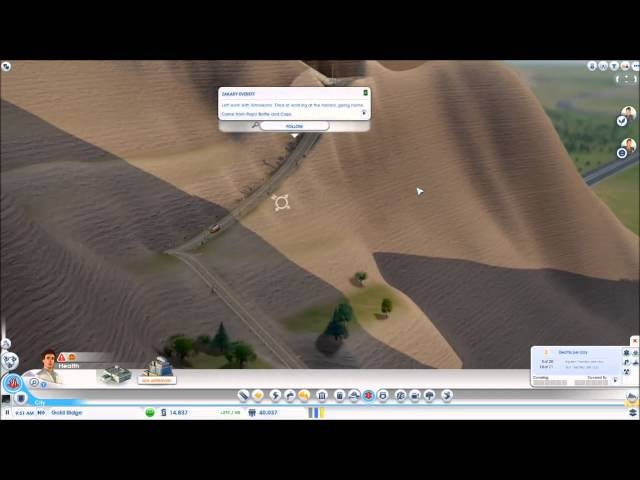This screenshot has width=640, height=480.
Task: Close the deaths notification panel
Action: tap(634, 342)
